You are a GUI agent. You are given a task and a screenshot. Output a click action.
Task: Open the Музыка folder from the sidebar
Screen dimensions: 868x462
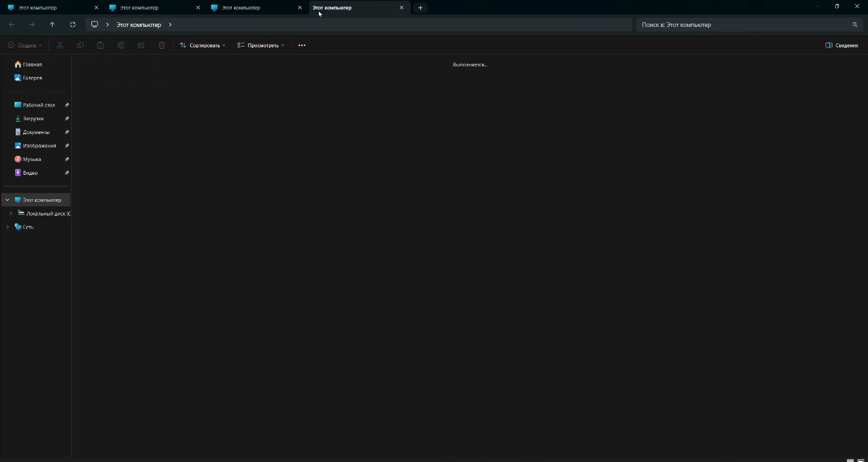31,158
